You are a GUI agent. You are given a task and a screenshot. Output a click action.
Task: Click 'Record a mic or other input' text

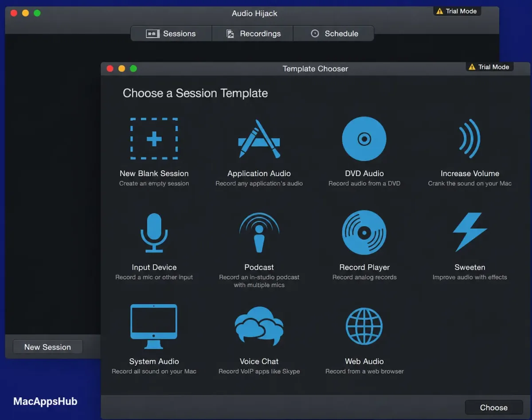coord(154,277)
